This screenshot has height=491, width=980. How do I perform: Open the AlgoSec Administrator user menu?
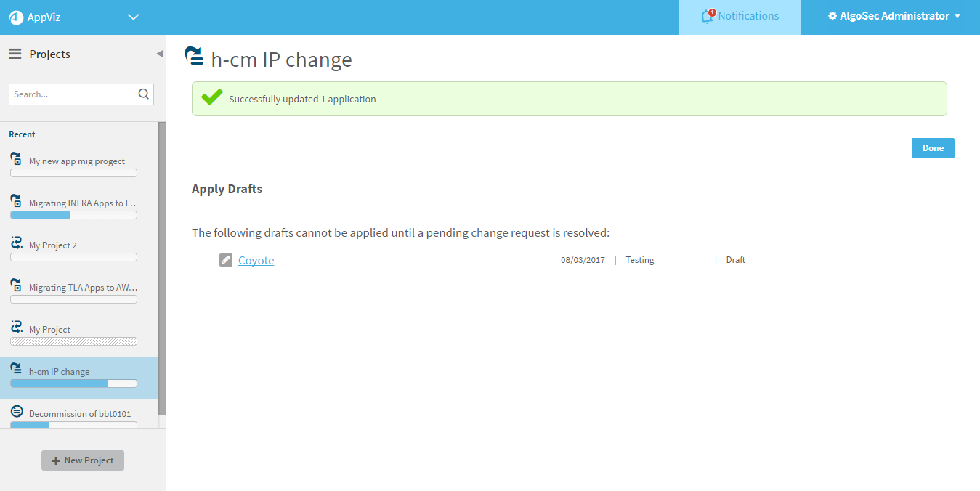point(894,16)
